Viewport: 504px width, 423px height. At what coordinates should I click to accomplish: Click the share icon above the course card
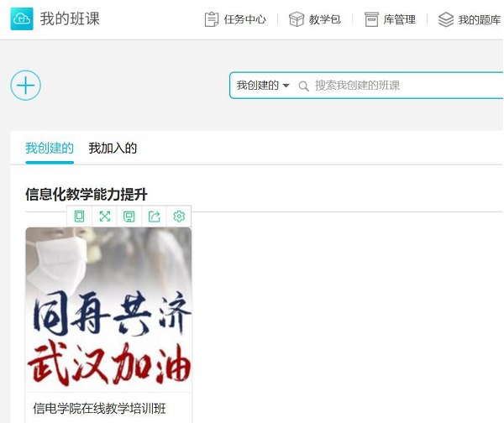click(154, 217)
